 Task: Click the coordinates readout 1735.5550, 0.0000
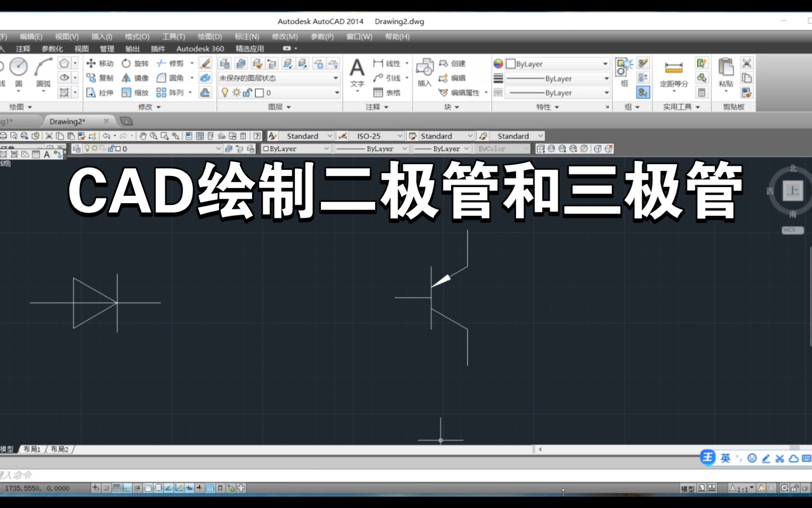click(x=37, y=488)
